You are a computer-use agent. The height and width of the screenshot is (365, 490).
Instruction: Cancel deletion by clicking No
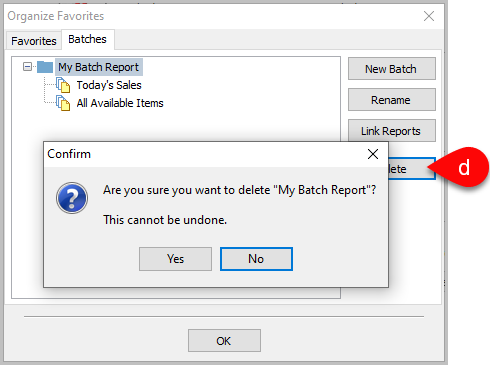[x=256, y=259]
